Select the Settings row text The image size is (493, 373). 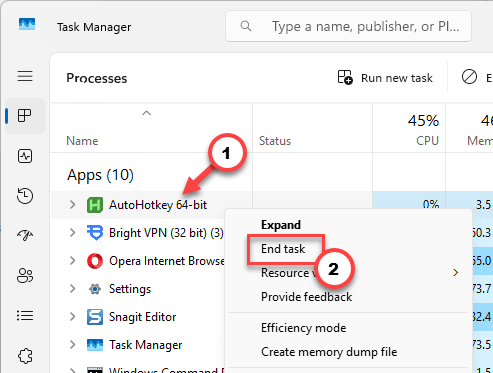(x=130, y=289)
